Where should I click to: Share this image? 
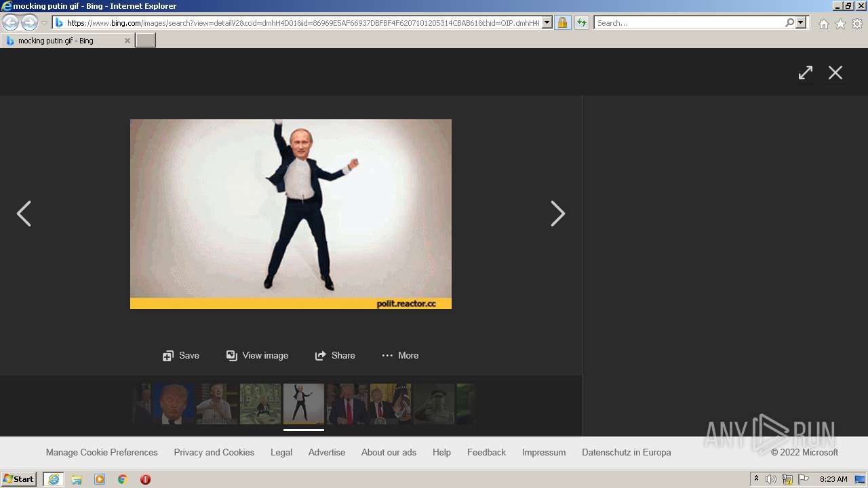[x=335, y=355]
